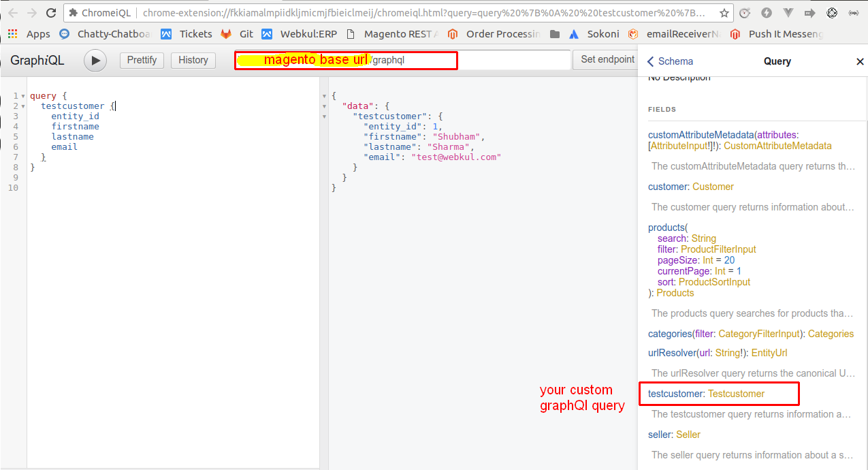Open the Order Processin bookmark

coord(494,34)
